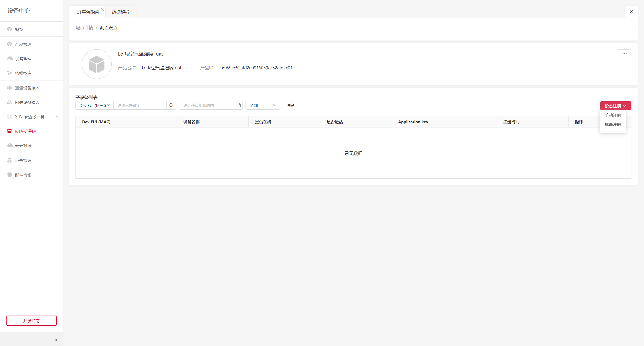The image size is (644, 346).
Task: Open the 全部 status filter dropdown
Action: pos(263,105)
